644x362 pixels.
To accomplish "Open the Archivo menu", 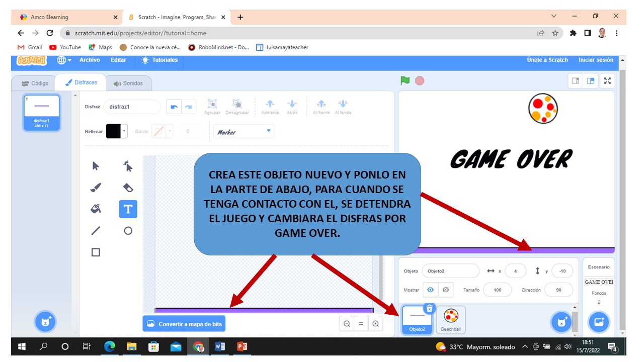I will click(90, 60).
